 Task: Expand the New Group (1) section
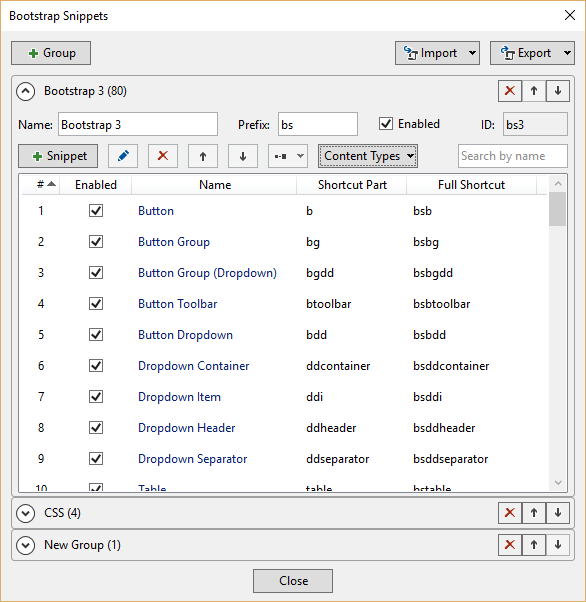26,545
